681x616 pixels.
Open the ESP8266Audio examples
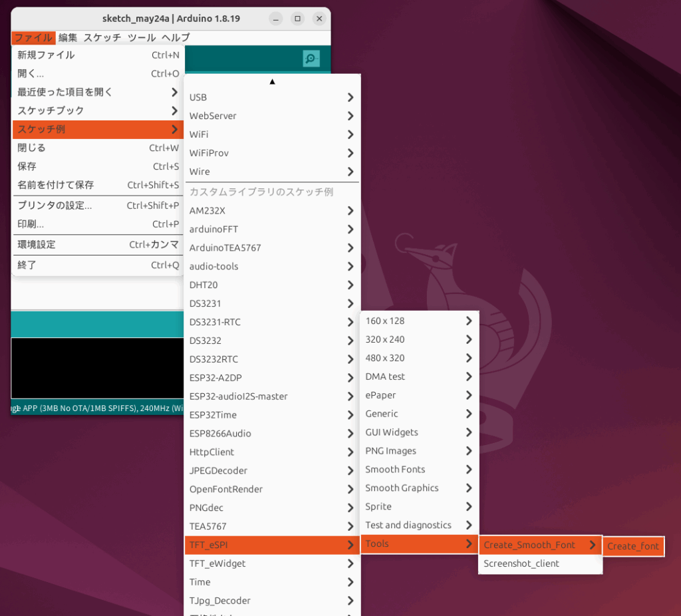point(272,434)
